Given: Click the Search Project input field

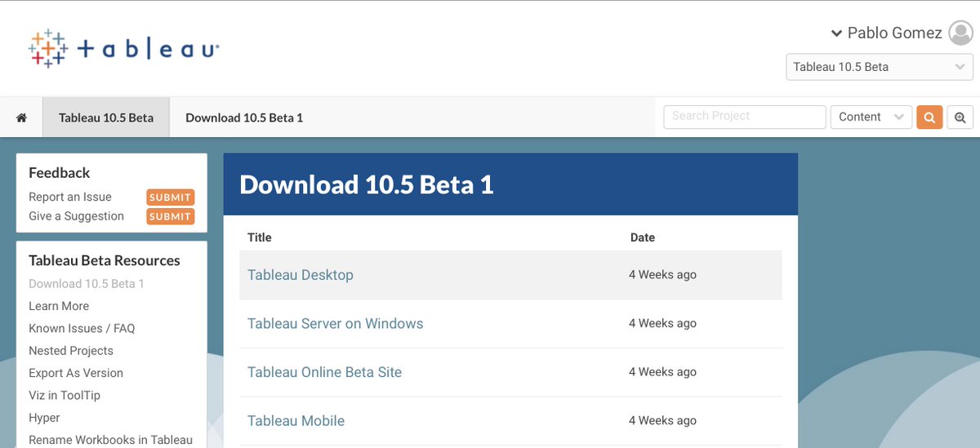Looking at the screenshot, I should coord(745,117).
